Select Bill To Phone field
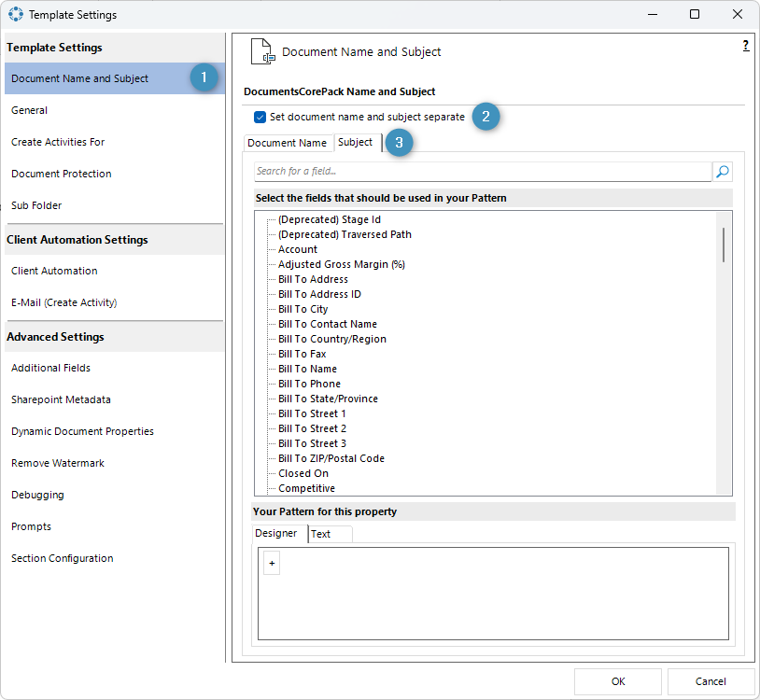This screenshot has height=700, width=760. (x=309, y=385)
